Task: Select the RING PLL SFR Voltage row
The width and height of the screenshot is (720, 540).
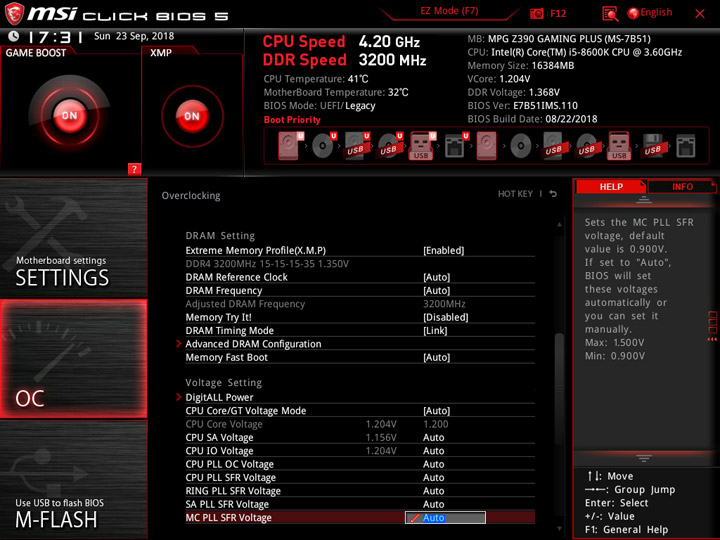Action: [x=360, y=490]
